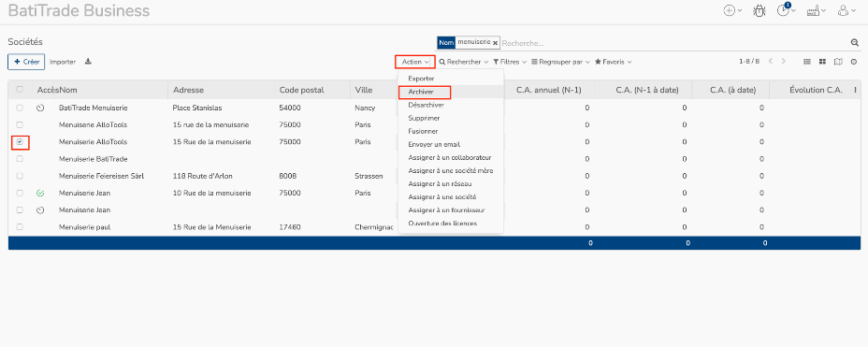Sort by the Adresse column header
The image size is (868, 347).
pos(188,90)
